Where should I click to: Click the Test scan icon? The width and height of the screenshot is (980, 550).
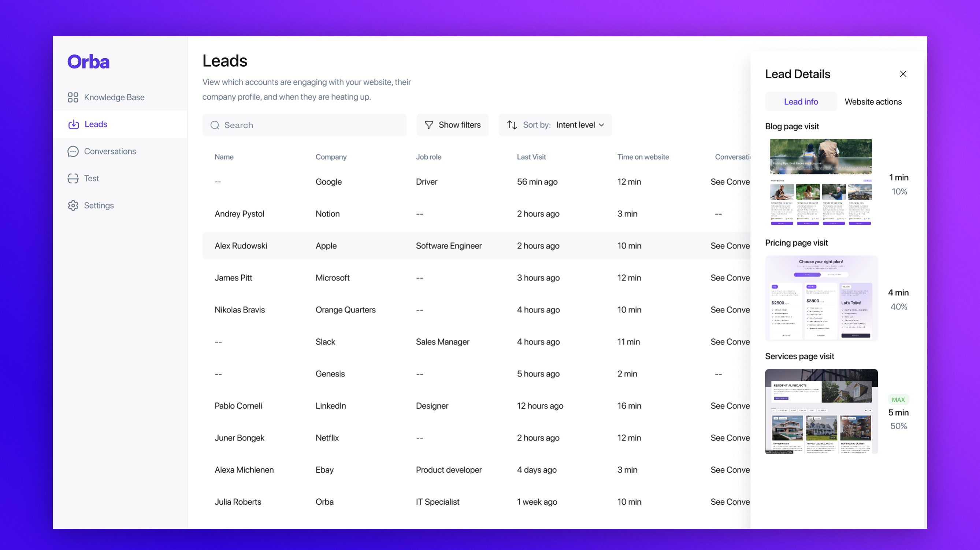[73, 178]
